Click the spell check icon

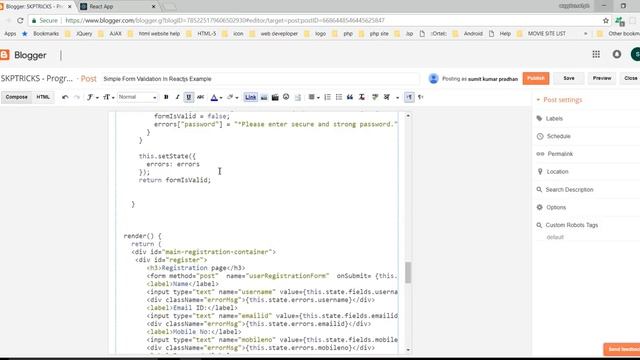375,97
